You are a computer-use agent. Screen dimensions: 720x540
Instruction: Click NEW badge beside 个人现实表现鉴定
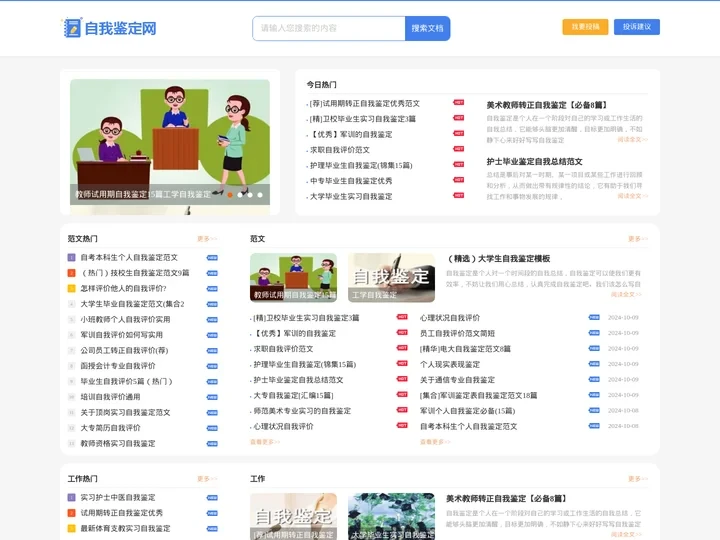594,364
